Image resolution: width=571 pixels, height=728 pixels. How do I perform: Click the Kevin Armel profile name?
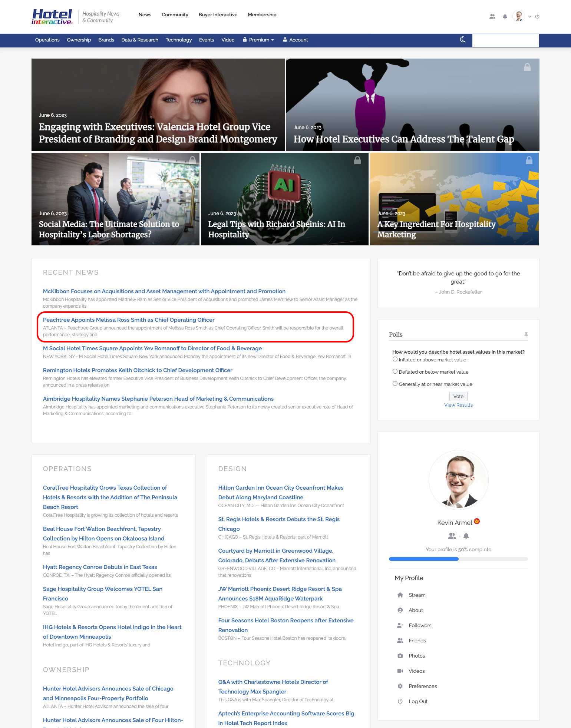(455, 523)
